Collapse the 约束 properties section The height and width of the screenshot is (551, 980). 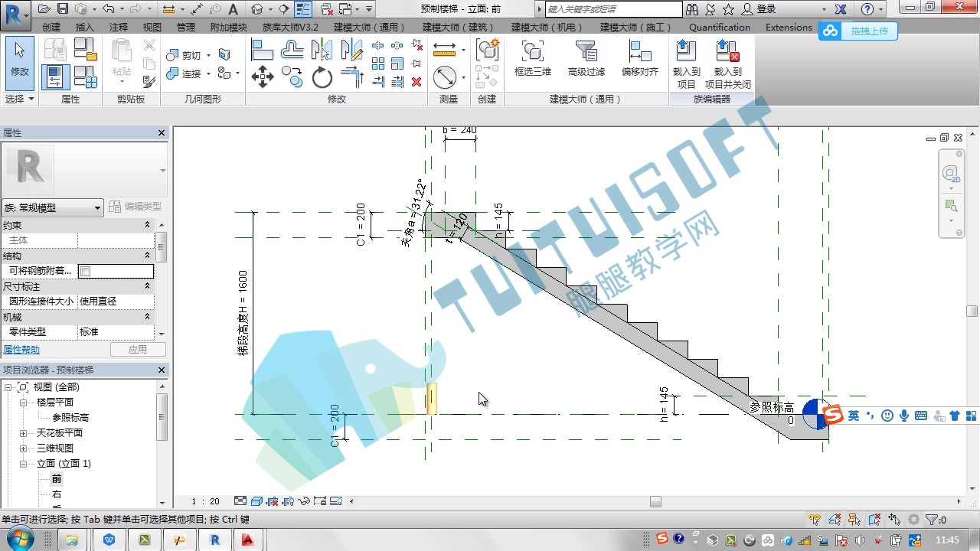pyautogui.click(x=148, y=225)
